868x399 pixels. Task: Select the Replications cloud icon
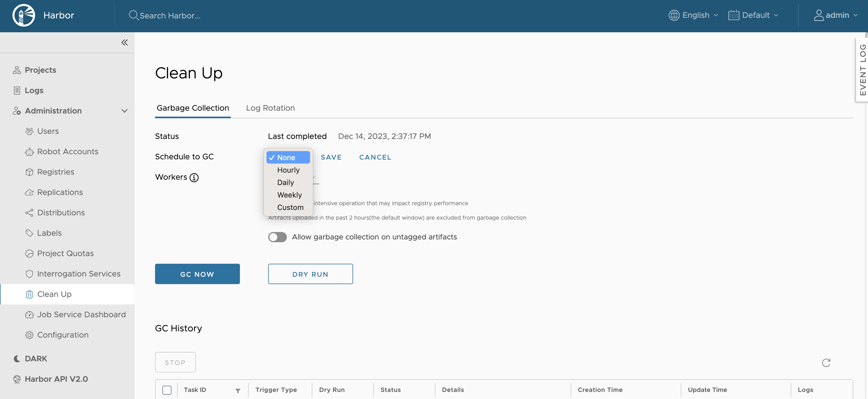tap(29, 192)
